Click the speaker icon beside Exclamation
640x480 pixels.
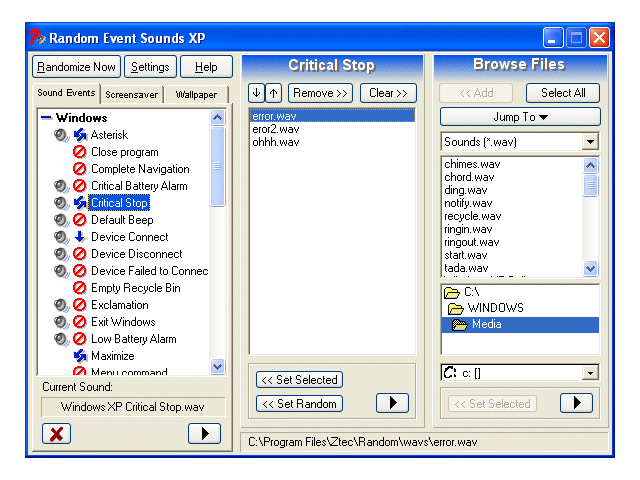[x=61, y=305]
